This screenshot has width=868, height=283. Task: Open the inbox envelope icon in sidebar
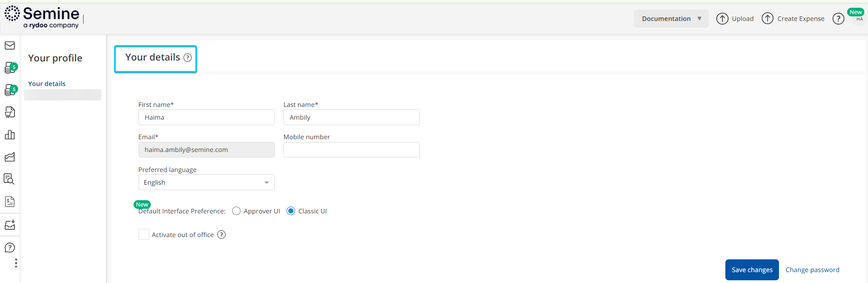coord(10,45)
